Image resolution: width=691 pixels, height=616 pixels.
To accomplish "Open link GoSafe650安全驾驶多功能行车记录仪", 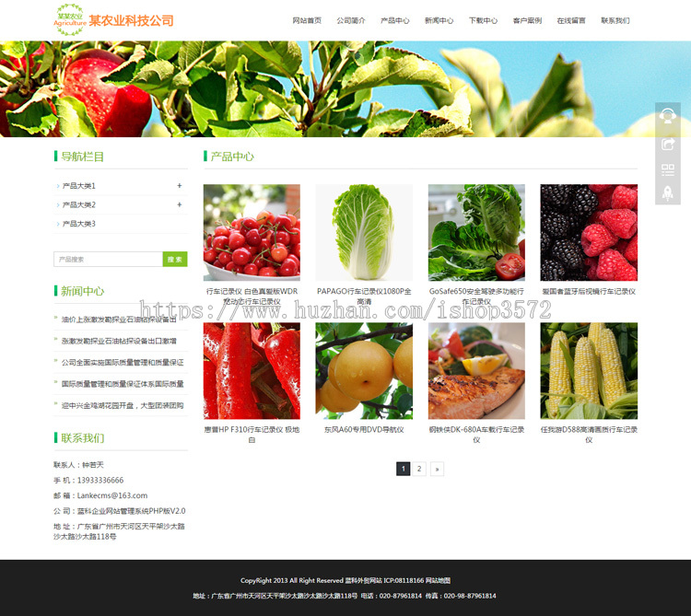I will [476, 296].
